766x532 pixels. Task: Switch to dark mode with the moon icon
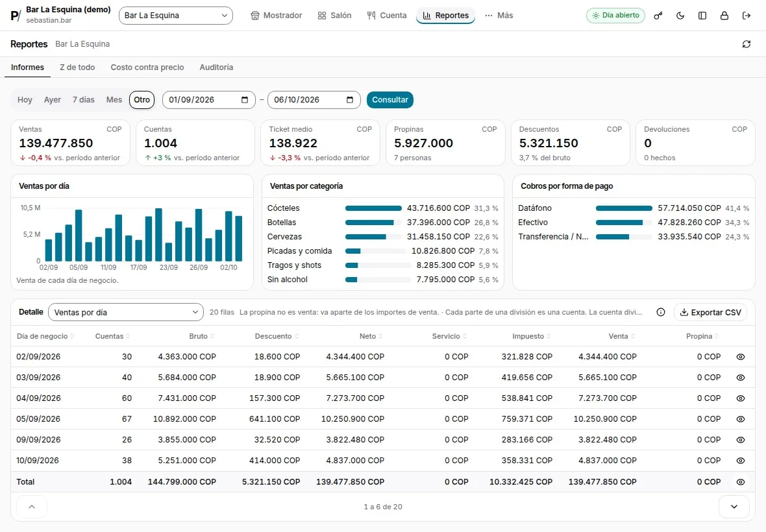point(680,16)
